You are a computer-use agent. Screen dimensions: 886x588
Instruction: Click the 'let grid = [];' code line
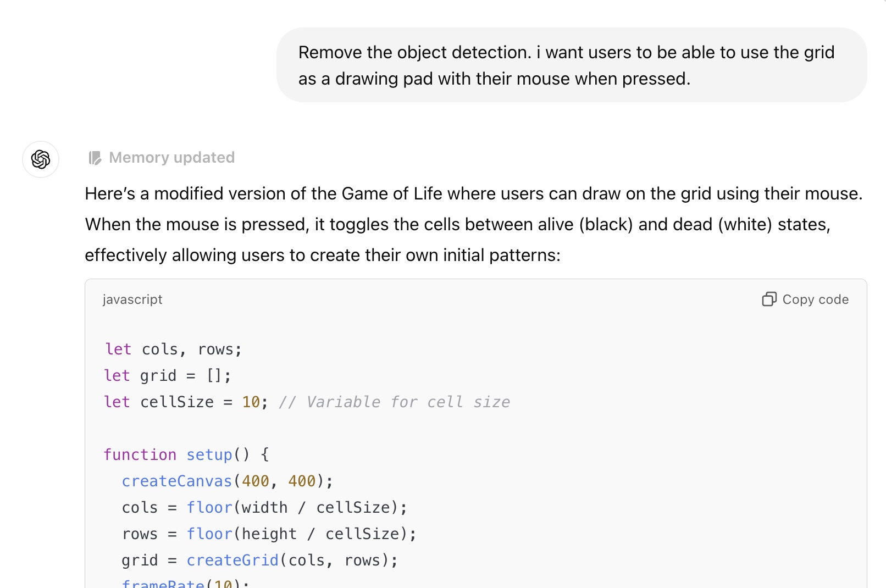tap(168, 376)
